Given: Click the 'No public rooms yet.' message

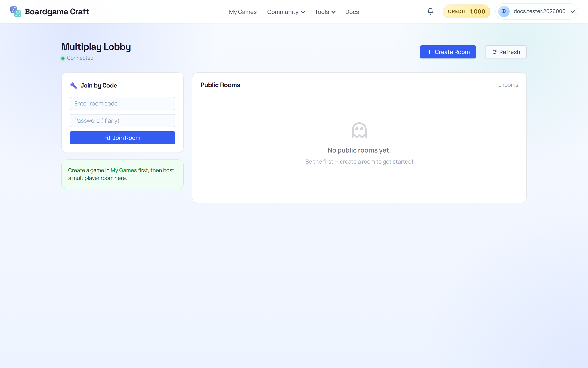Looking at the screenshot, I should click(359, 150).
